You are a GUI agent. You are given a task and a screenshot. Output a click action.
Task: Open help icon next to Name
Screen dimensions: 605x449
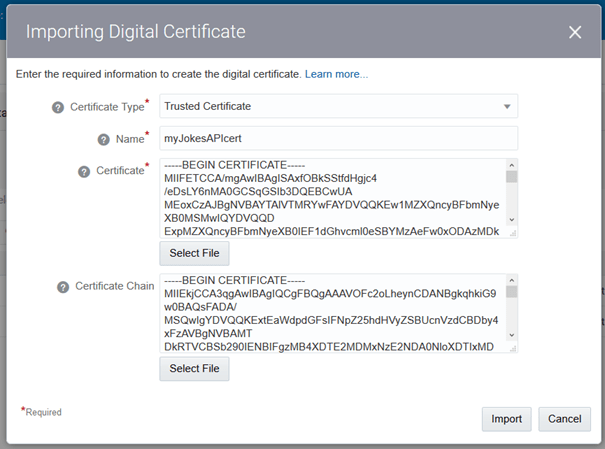click(104, 139)
